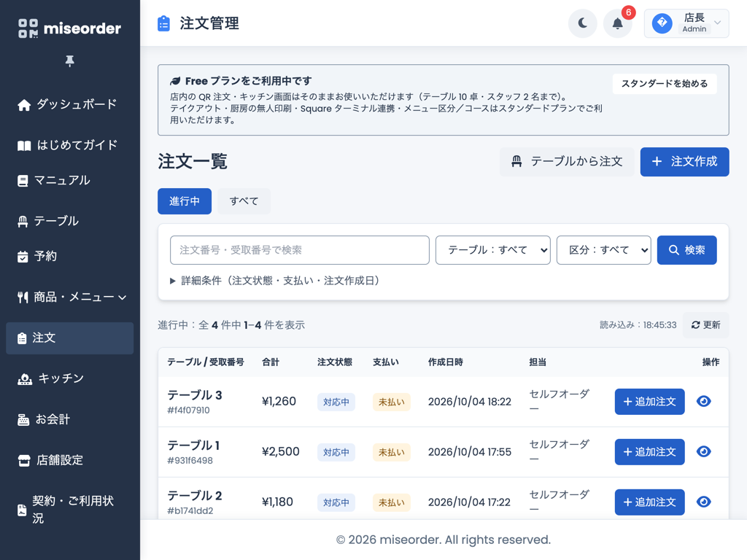Open notifications from the bell icon
This screenshot has height=560, width=747.
point(617,23)
